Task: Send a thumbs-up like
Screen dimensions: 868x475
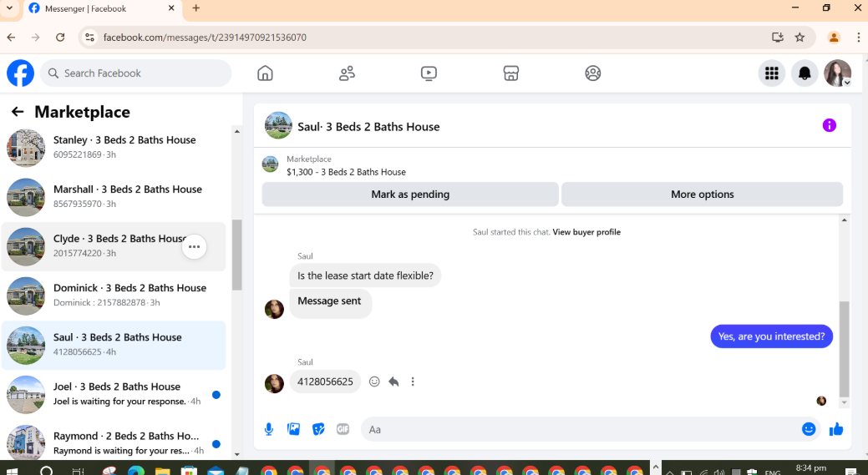Action: (x=836, y=429)
